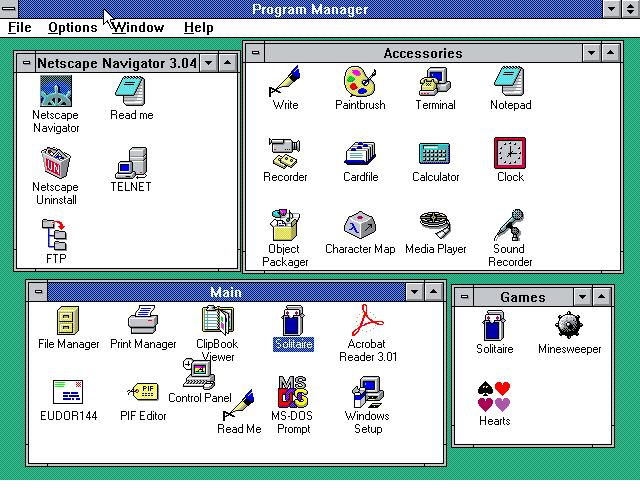Select the Paintbrush icon in Accessories
The image size is (640, 498).
[360, 83]
